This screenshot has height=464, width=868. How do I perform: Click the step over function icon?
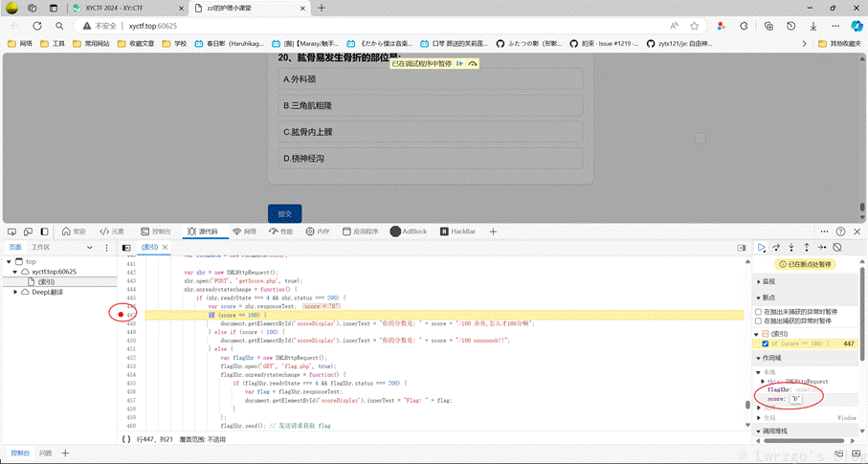(x=776, y=248)
